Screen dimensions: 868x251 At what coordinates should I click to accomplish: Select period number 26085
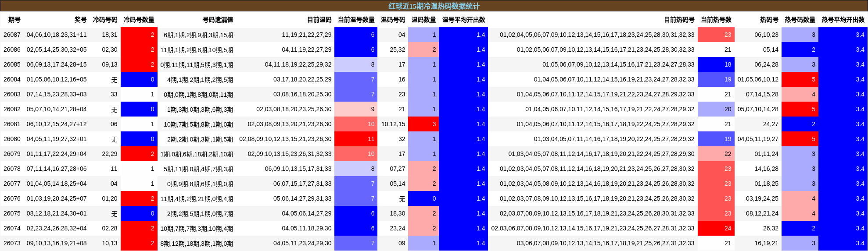(12, 64)
